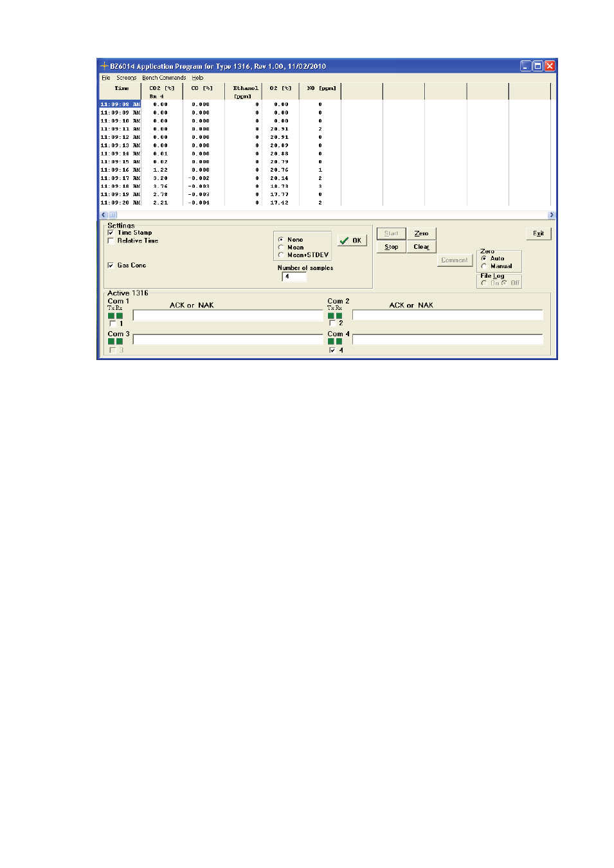Toggle the Gas Conc checkbox
The image size is (614, 868).
(111, 265)
